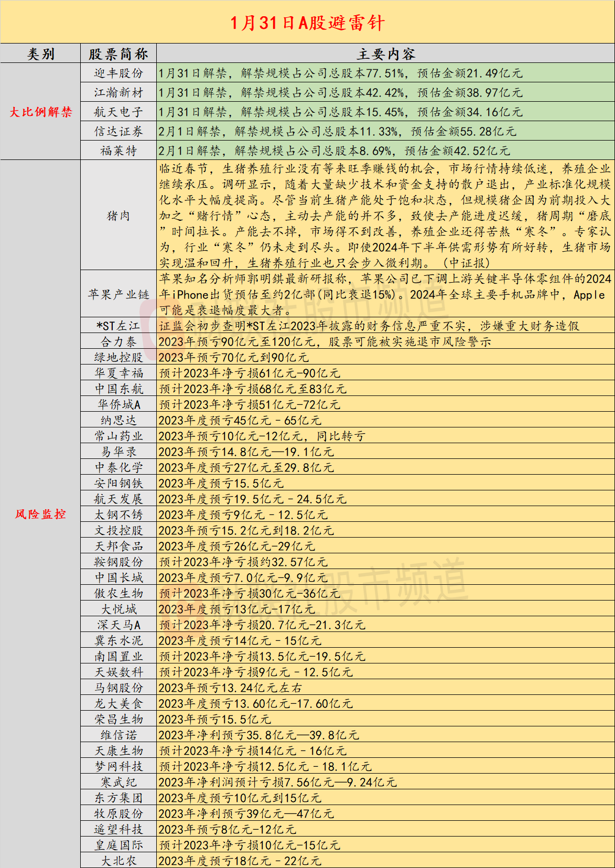Select the 天康生物 stock cell
This screenshot has width=615, height=868.
pos(118,751)
